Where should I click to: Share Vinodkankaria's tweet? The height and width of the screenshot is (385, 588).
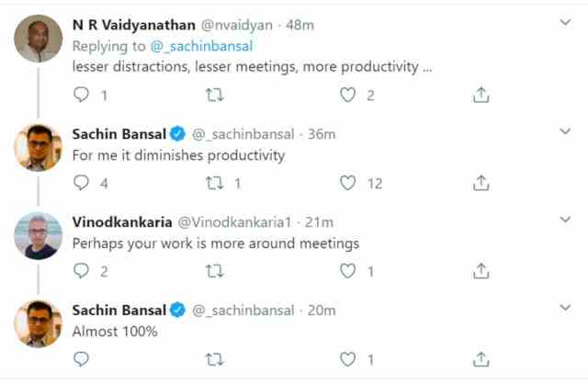click(x=480, y=271)
